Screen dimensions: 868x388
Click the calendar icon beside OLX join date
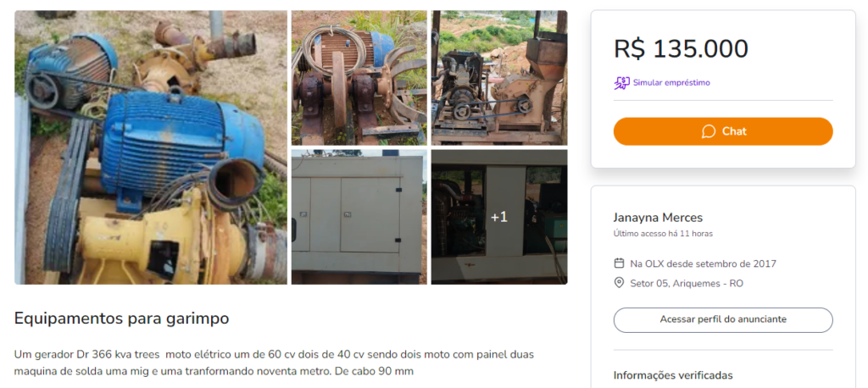coord(620,263)
